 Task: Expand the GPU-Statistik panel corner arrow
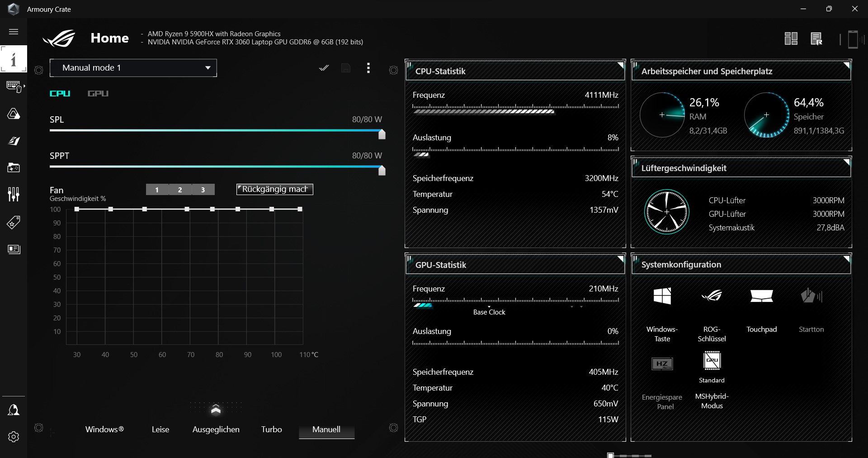[621, 259]
